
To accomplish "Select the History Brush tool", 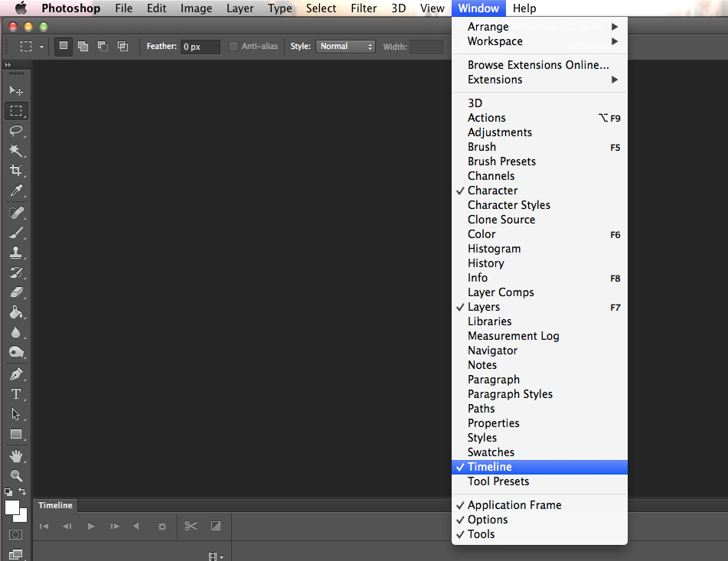I will tap(16, 272).
